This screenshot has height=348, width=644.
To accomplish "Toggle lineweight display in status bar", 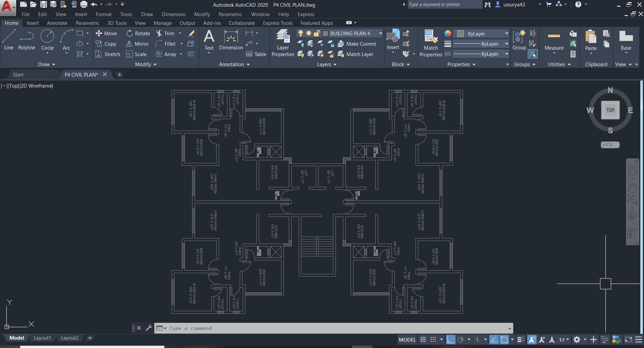I will pyautogui.click(x=521, y=340).
